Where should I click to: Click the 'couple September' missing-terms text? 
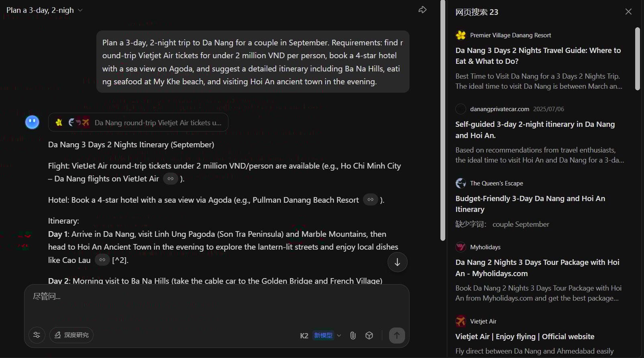point(521,224)
